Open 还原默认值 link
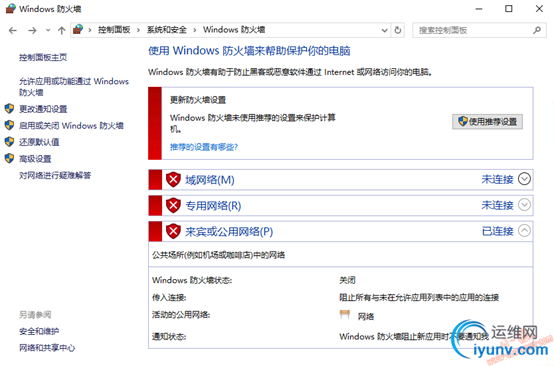The image size is (554, 366). (39, 142)
